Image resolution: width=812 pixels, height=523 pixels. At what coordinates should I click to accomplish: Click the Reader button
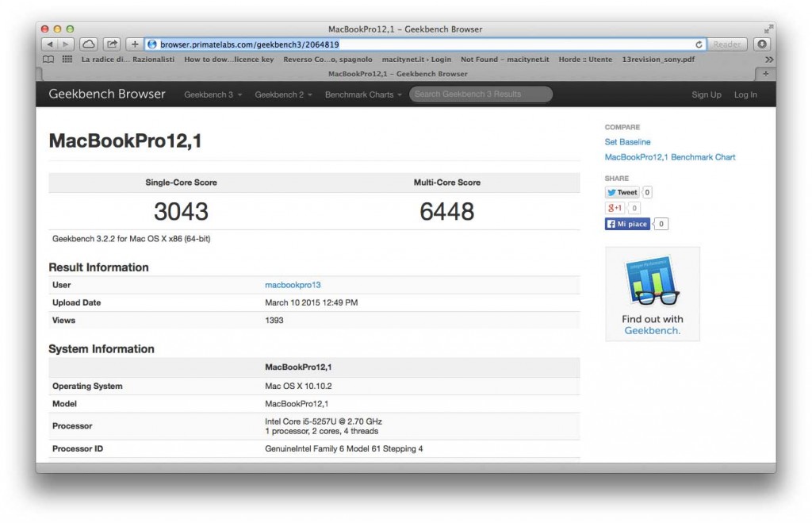[x=727, y=44]
